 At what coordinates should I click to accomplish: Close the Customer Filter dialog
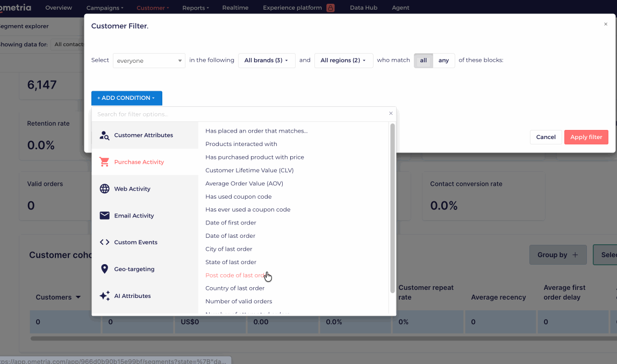click(606, 24)
